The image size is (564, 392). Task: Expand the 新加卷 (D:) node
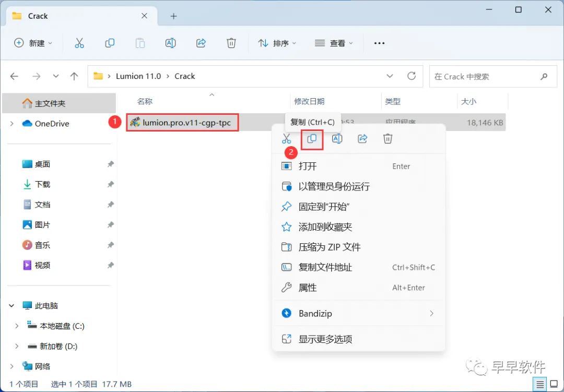[x=17, y=346]
